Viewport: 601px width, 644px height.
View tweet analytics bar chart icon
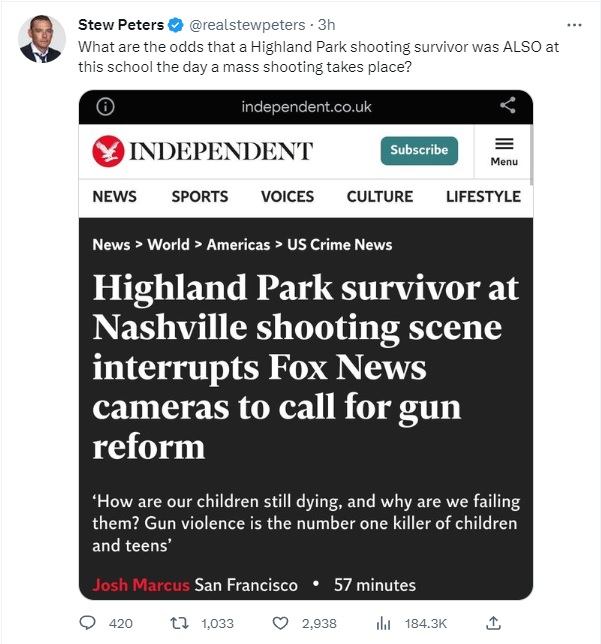(x=383, y=623)
